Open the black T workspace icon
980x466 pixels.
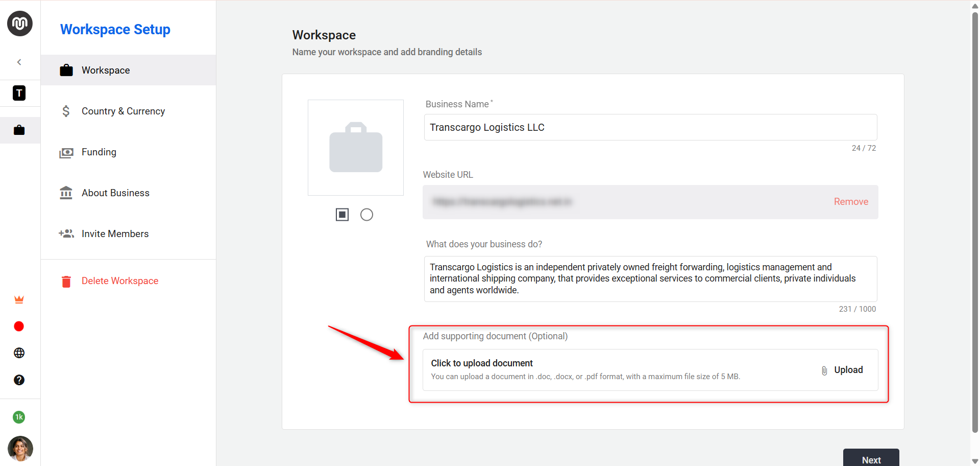pyautogui.click(x=19, y=93)
